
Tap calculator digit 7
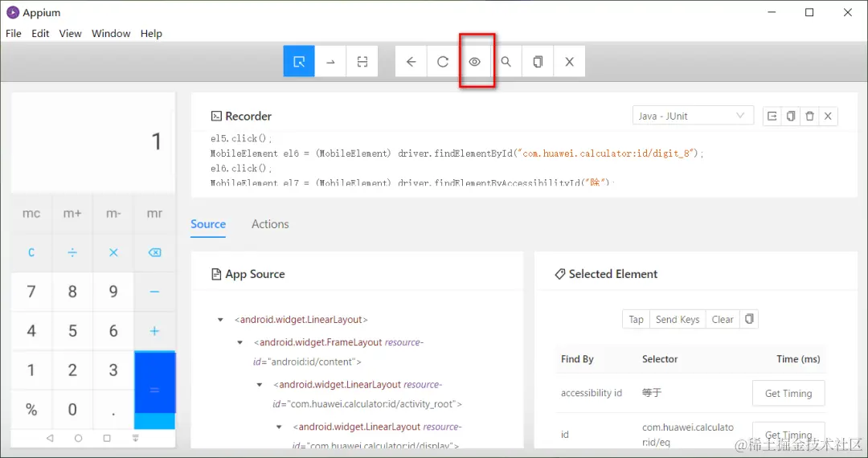pyautogui.click(x=31, y=292)
